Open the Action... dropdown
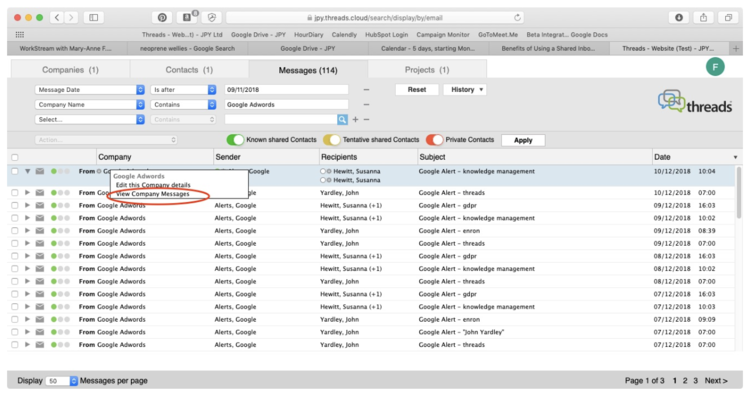The height and width of the screenshot is (397, 750). point(106,140)
